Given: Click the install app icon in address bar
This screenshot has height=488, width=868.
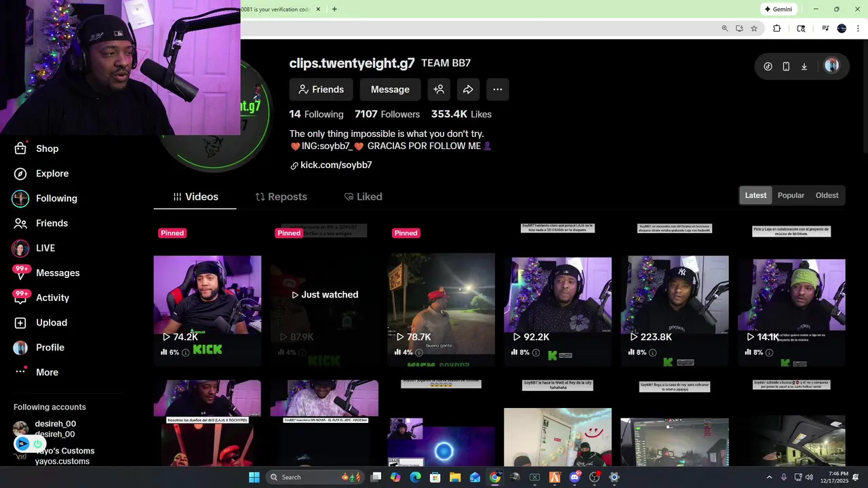Looking at the screenshot, I should [739, 28].
